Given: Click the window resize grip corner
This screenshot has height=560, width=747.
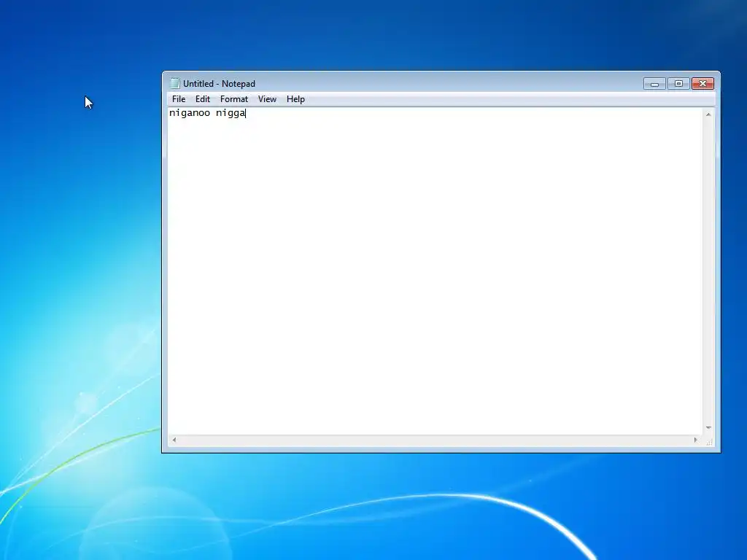Looking at the screenshot, I should click(x=709, y=441).
